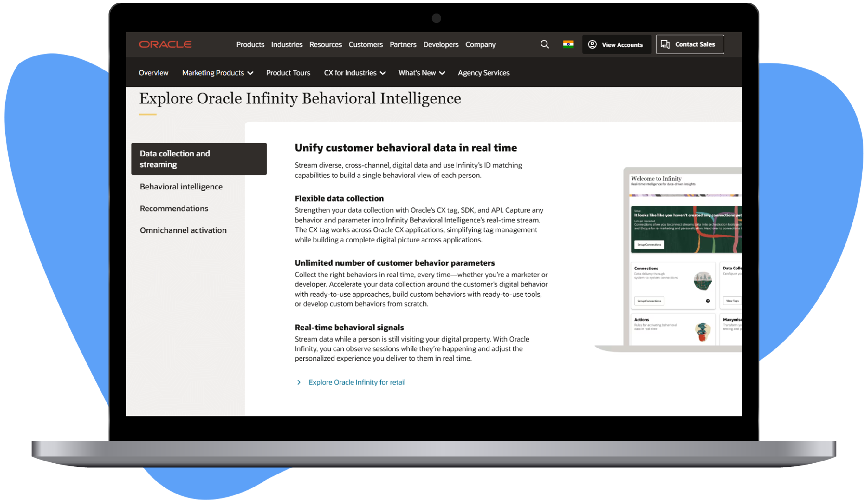
Task: Expand What's New dropdown
Action: [x=422, y=73]
